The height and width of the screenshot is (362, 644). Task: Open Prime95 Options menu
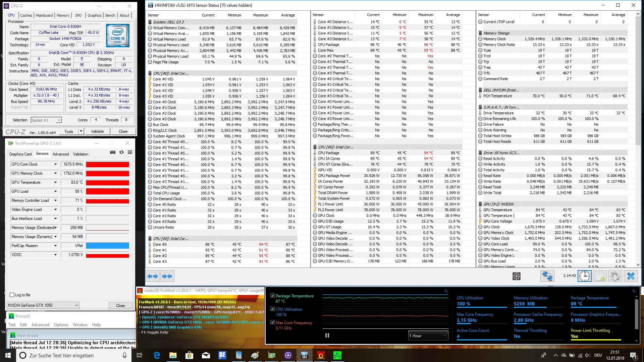[61, 325]
